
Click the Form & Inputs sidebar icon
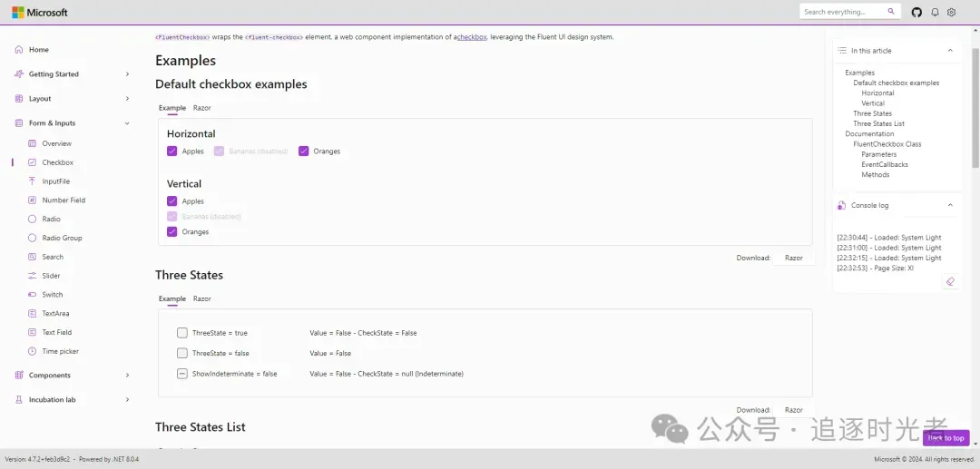click(x=19, y=123)
